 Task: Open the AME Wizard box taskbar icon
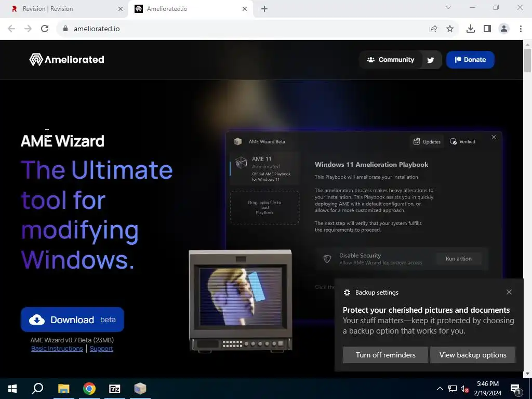click(140, 389)
